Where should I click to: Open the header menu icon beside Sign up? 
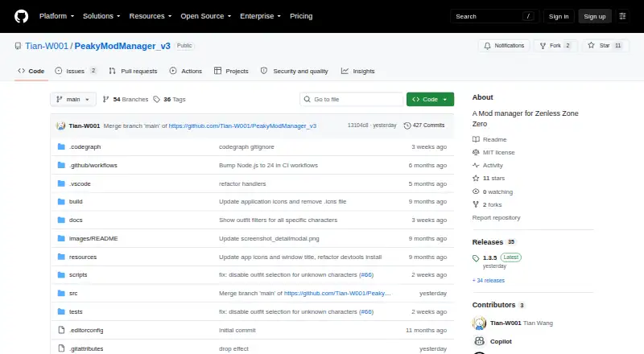tap(622, 16)
